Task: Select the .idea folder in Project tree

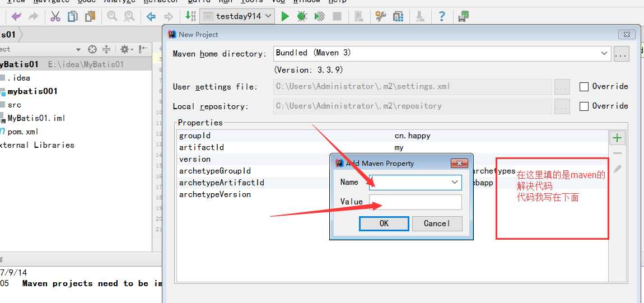Action: (18, 78)
